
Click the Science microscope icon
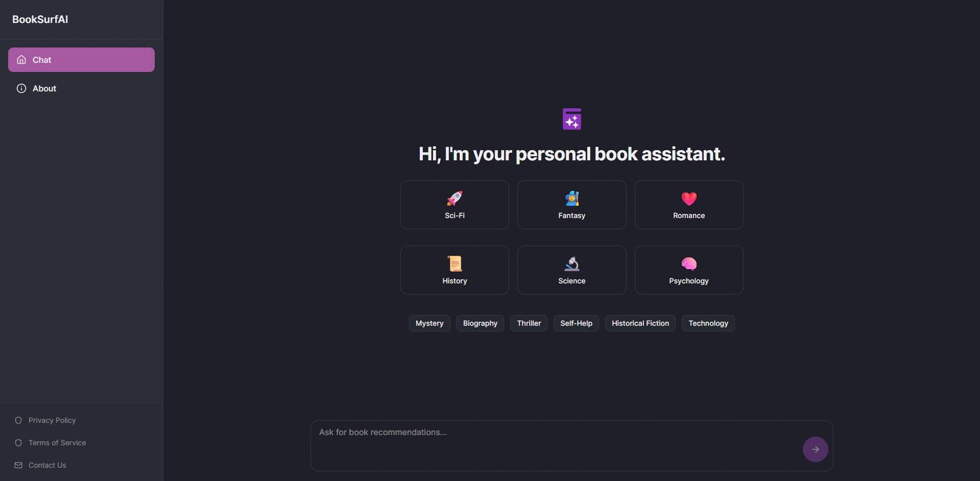[571, 263]
